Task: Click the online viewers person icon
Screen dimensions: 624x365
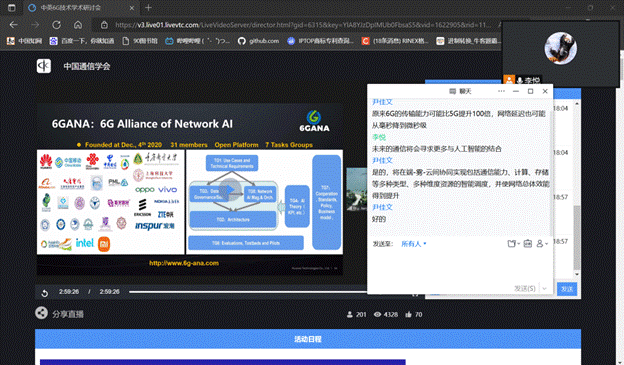Action: (x=349, y=314)
